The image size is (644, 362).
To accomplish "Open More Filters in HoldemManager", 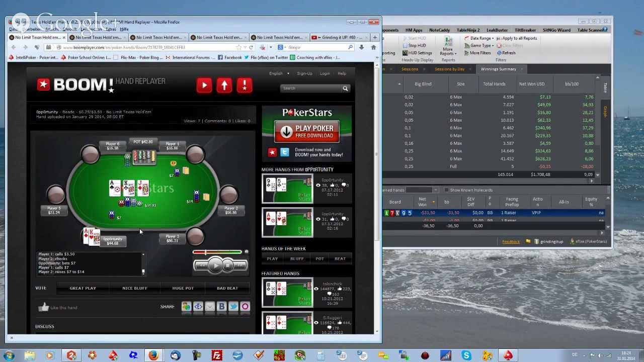I will coord(477,53).
